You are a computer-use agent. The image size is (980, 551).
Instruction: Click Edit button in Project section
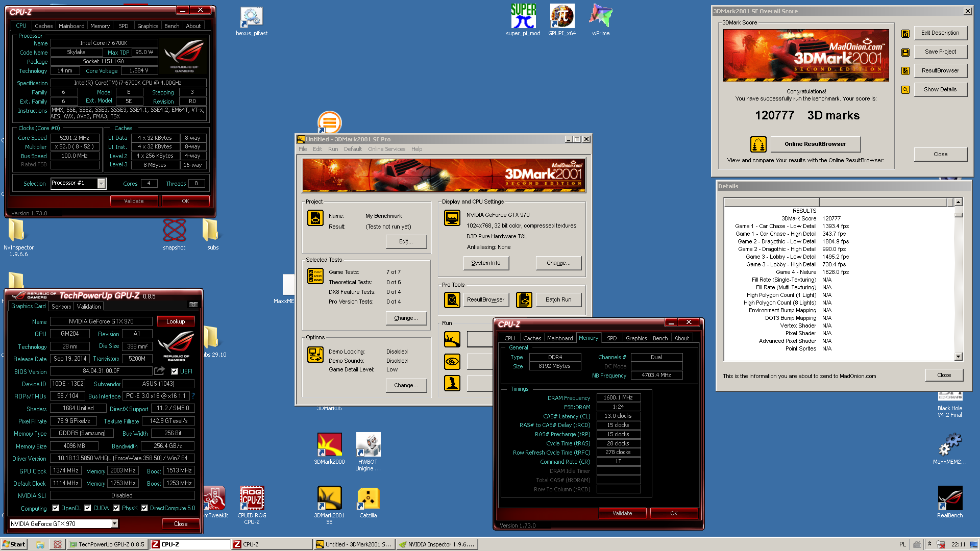(x=406, y=242)
